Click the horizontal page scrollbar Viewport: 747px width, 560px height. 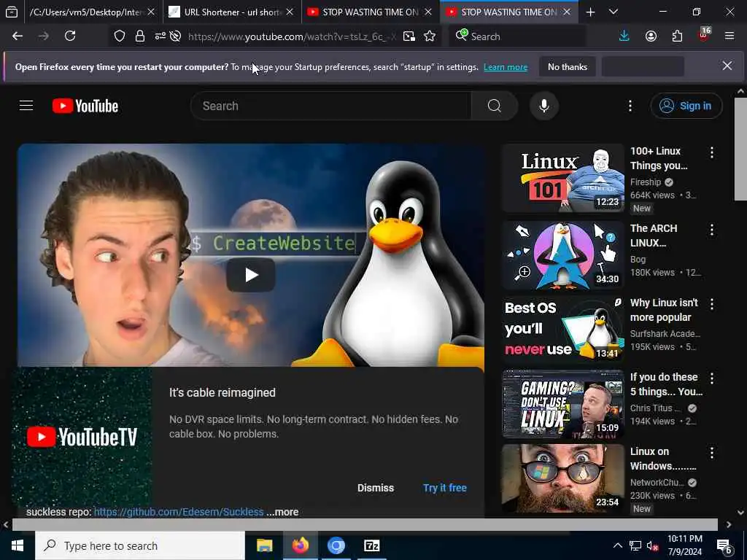click(x=365, y=525)
